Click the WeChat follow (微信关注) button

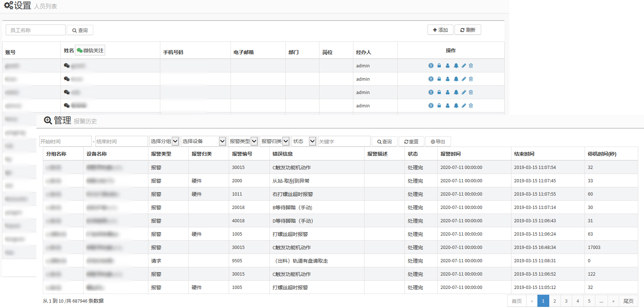[90, 50]
